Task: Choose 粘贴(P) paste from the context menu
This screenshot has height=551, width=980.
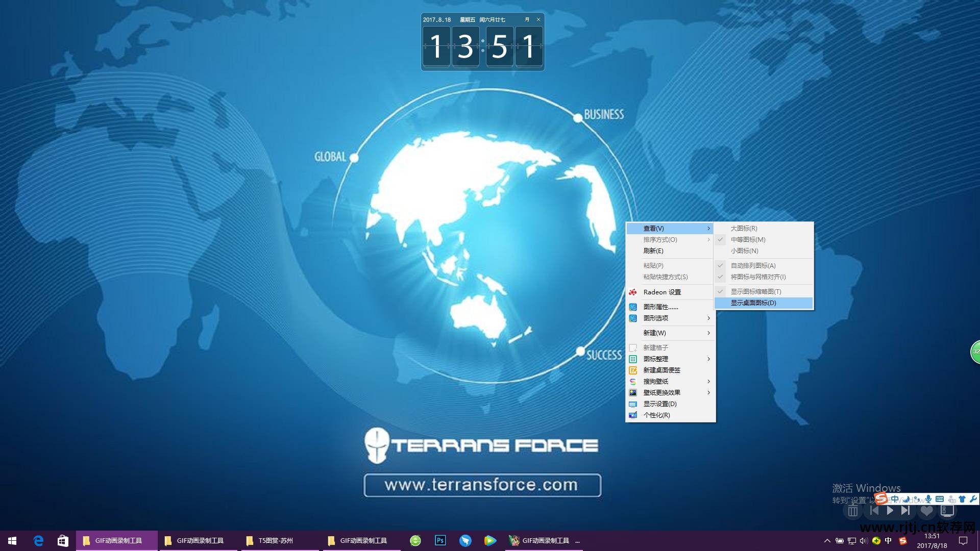Action: [x=670, y=265]
